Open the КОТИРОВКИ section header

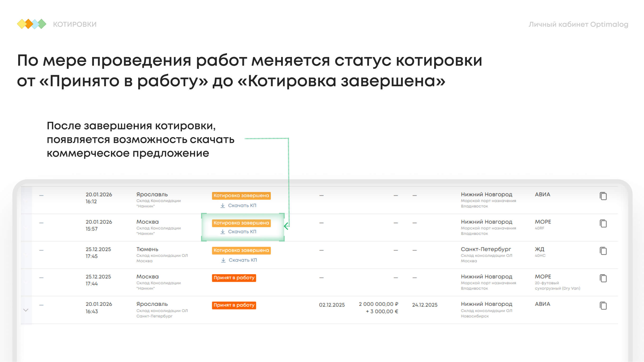click(x=75, y=24)
